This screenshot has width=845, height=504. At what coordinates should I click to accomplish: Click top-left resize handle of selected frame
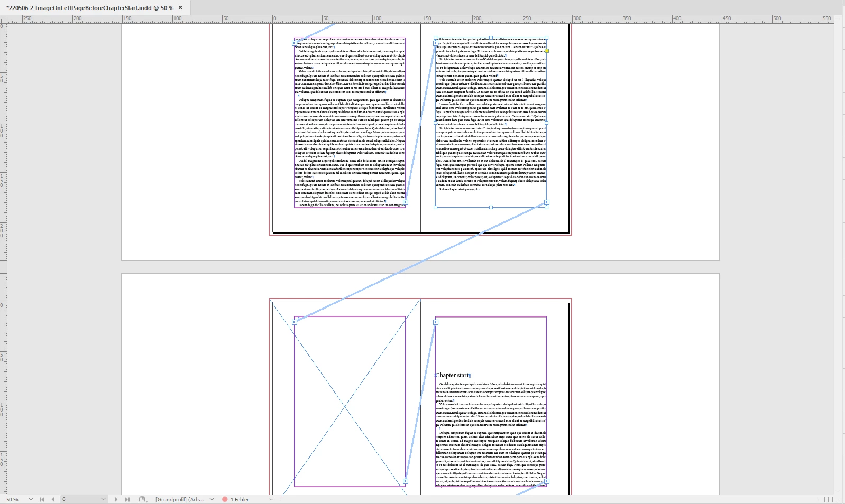pos(435,38)
